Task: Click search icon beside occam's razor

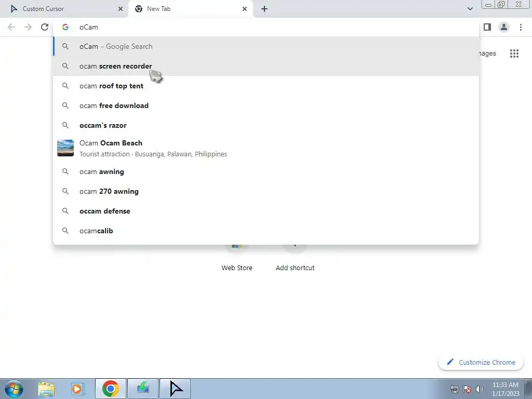Action: click(x=65, y=125)
